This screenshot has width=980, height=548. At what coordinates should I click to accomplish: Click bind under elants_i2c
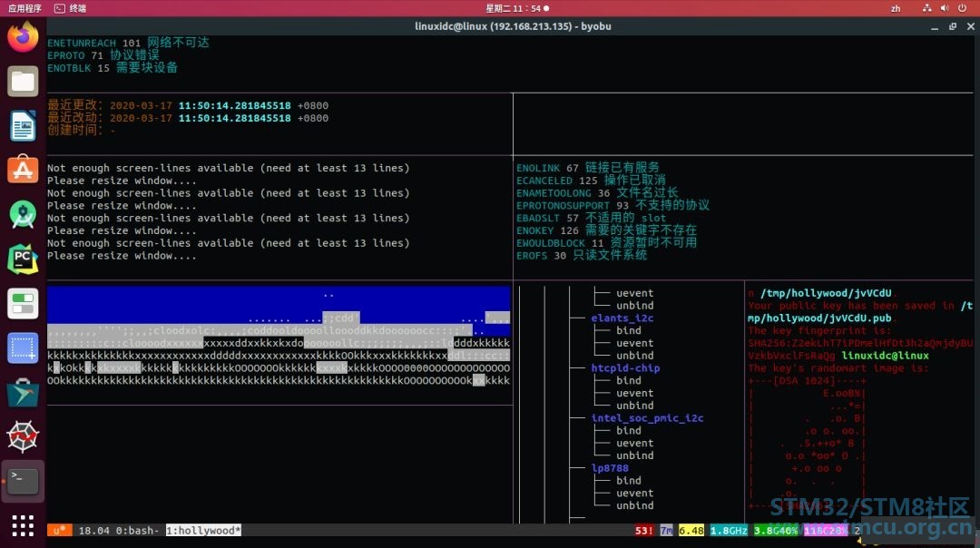coord(629,330)
